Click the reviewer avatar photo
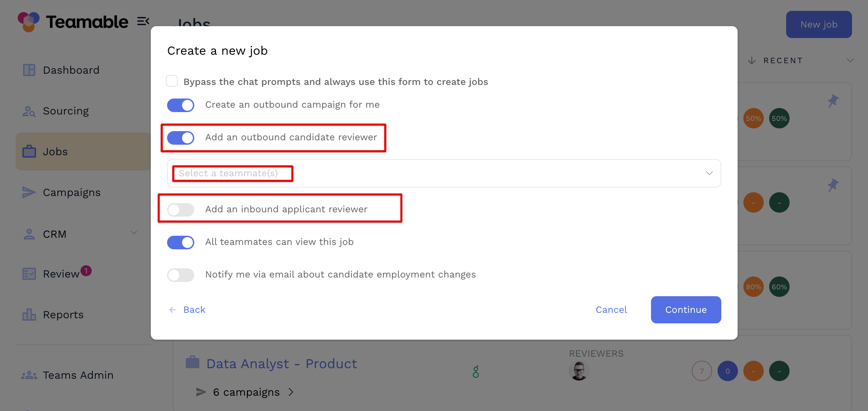868x411 pixels. coord(579,371)
